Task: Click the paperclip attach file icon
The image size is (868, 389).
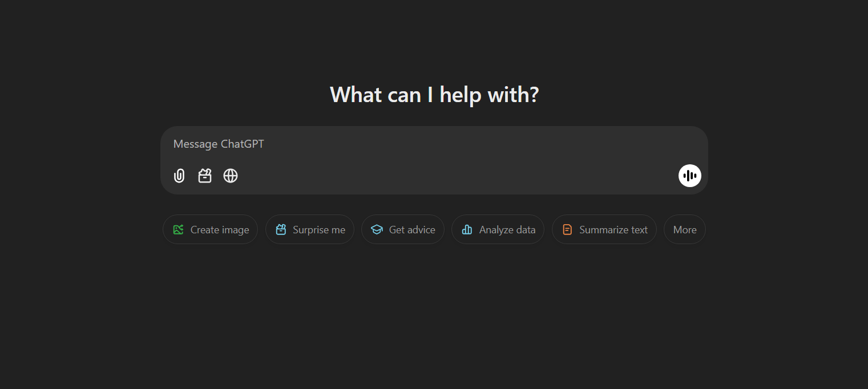Action: 179,176
